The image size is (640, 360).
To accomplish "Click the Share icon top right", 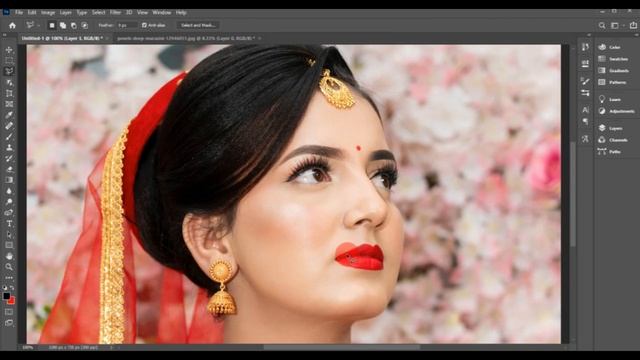I will point(633,25).
